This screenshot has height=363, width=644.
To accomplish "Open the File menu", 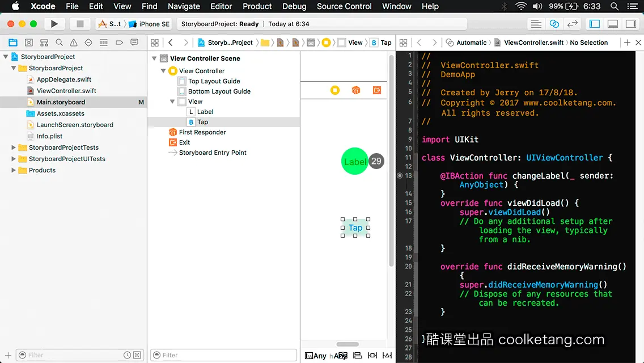I will click(x=72, y=6).
